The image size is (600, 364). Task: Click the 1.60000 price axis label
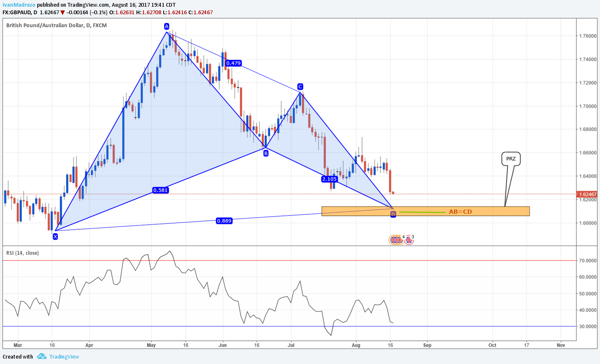tap(588, 223)
